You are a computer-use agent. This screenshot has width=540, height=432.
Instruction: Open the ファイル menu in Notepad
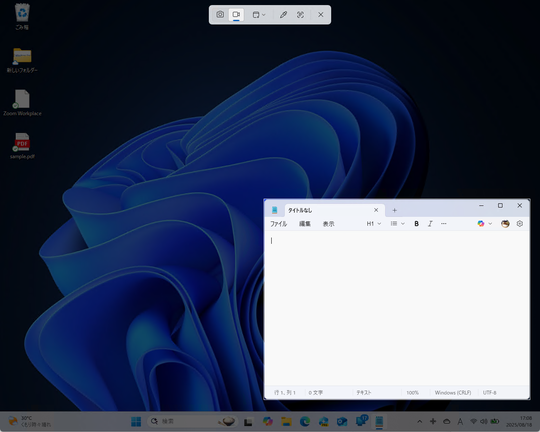point(278,224)
